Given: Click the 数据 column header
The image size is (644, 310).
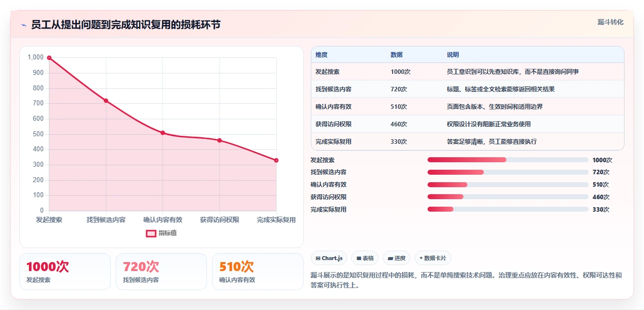Looking at the screenshot, I should pyautogui.click(x=397, y=55).
